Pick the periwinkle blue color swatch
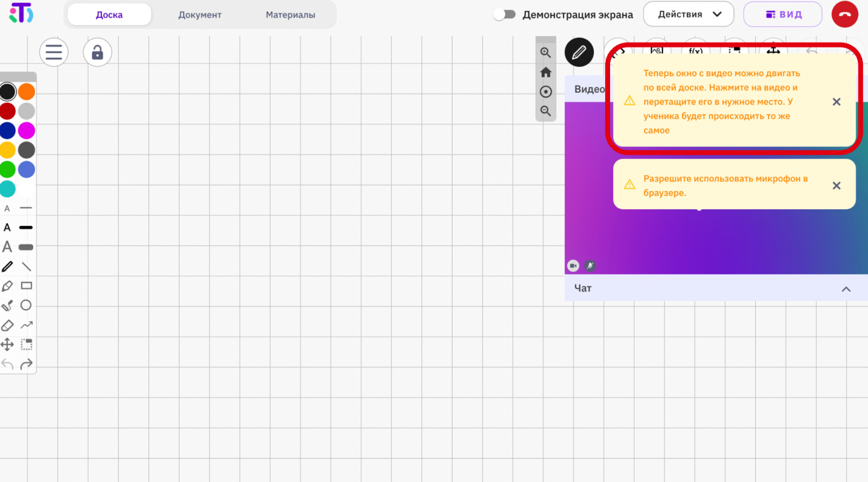 (27, 170)
